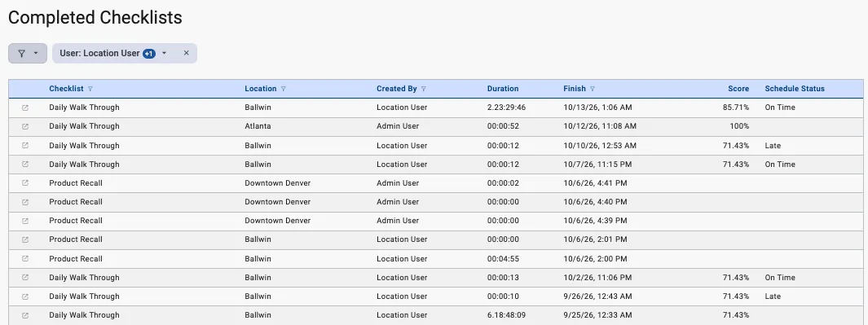The height and width of the screenshot is (325, 868).
Task: Open the filter menu button
Action: coord(27,53)
